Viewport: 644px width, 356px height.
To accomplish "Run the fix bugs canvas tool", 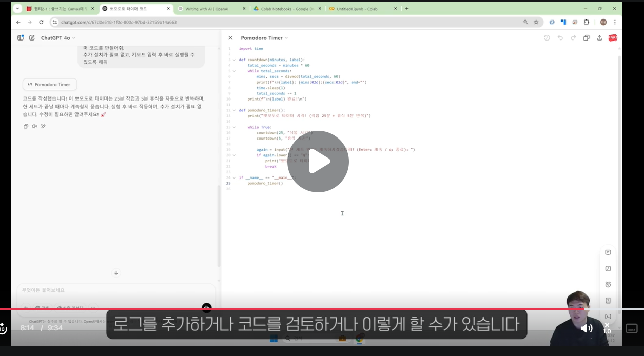I will pos(608,284).
